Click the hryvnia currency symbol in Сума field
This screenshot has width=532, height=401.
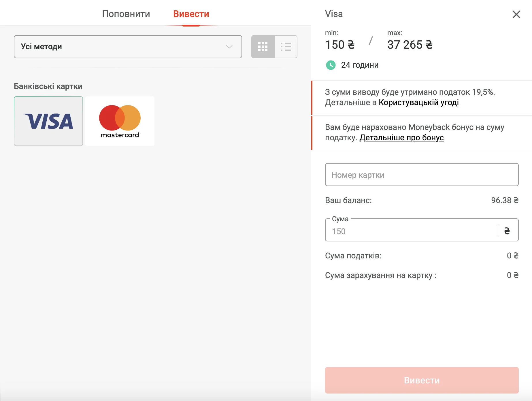click(x=507, y=231)
